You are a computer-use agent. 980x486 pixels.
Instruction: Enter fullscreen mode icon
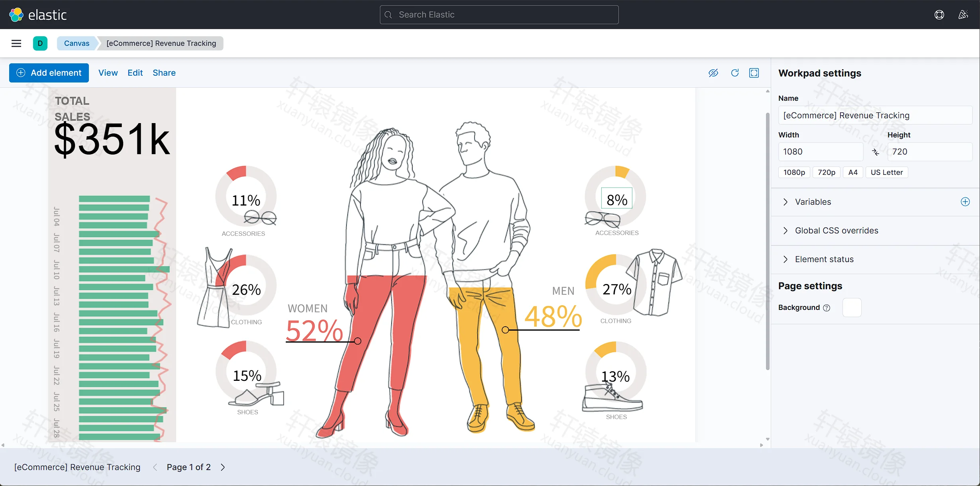(x=754, y=73)
